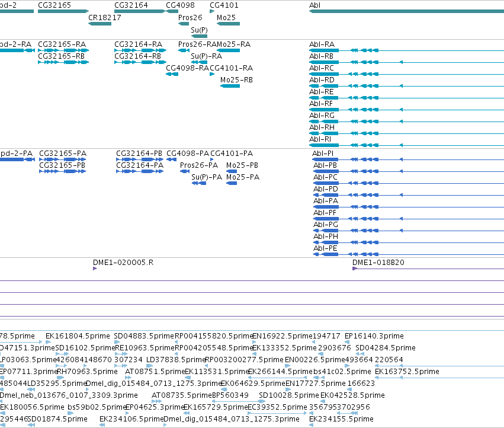504x428 pixels.
Task: Click the CG4101-PA protein label
Action: click(232, 154)
